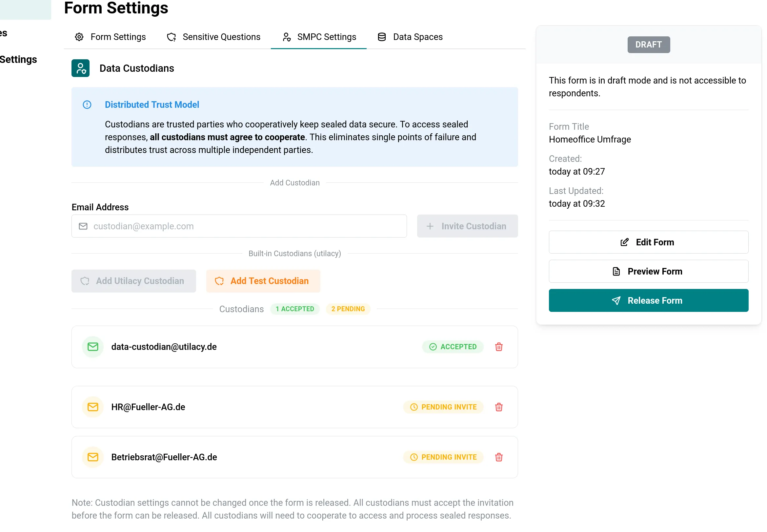Click Preview Form button
This screenshot has width=767, height=532.
tap(648, 271)
